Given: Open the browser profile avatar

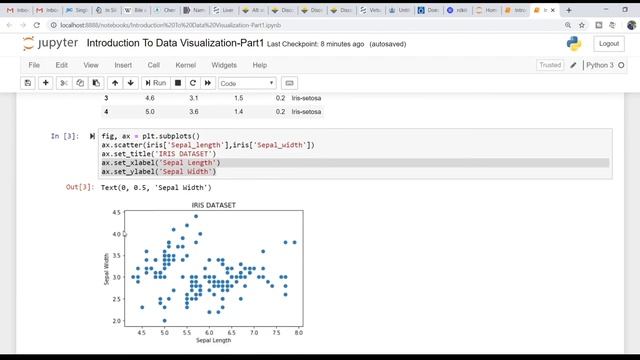Looking at the screenshot, I should [x=631, y=25].
